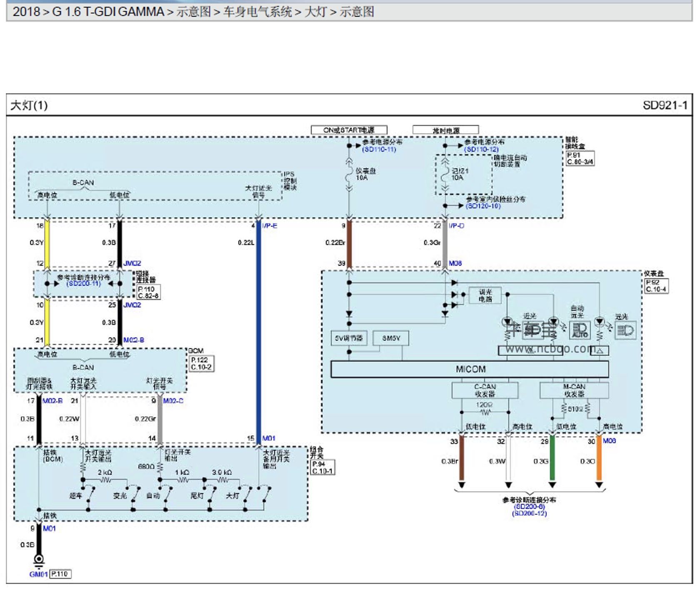Click the 尾灯 tail light switch label
700x589 pixels.
197,496
